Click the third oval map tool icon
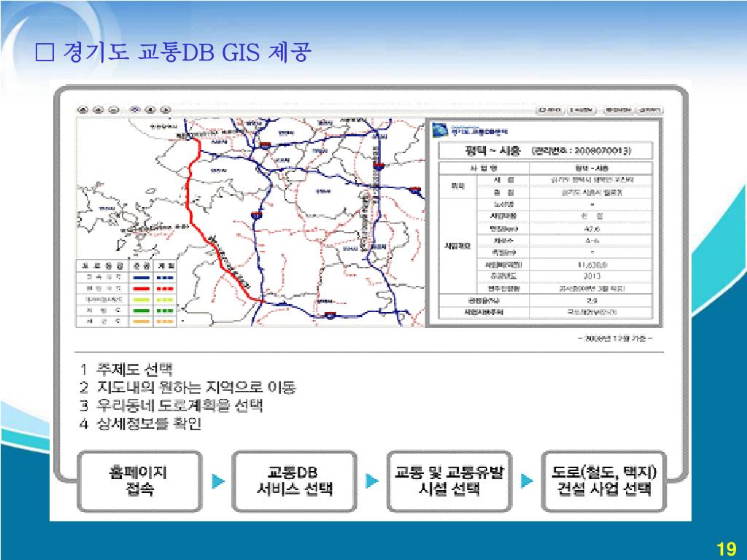The width and height of the screenshot is (747, 560). pyautogui.click(x=113, y=110)
